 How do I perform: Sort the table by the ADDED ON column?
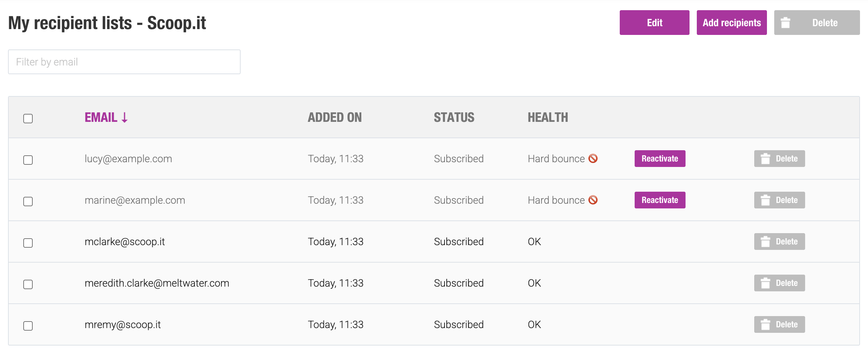(x=335, y=117)
